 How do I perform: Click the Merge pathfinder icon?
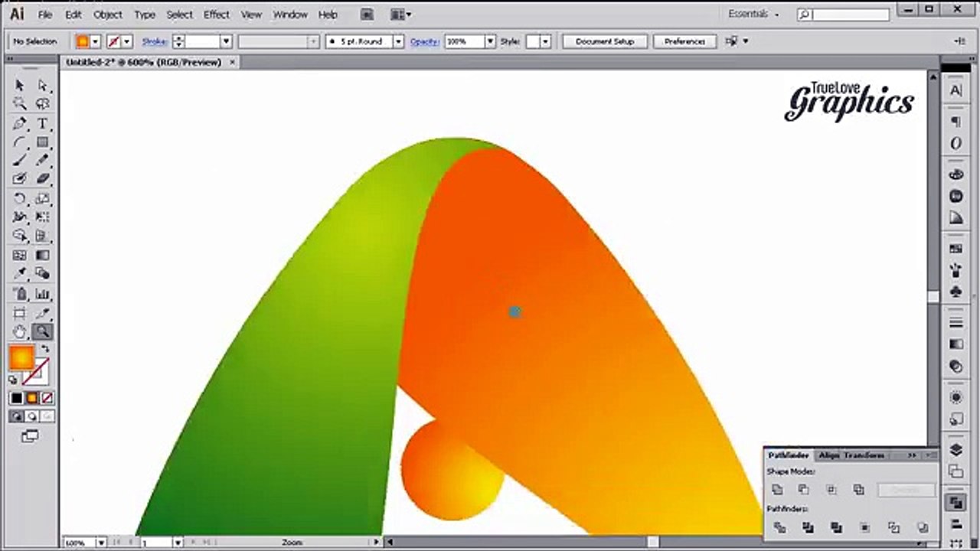(x=836, y=527)
